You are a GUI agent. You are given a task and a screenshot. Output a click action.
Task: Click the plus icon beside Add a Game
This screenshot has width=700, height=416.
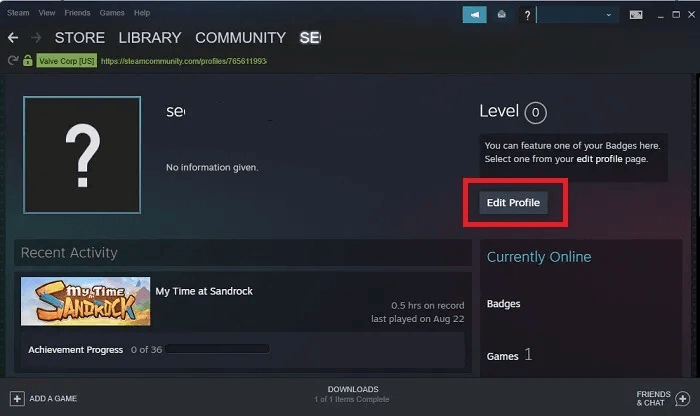(x=17, y=398)
